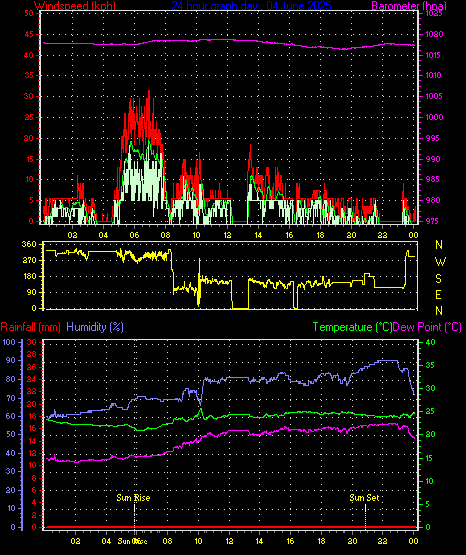Click 28 on the red rainfall axis
This screenshot has height=555, width=466.
click(32, 354)
